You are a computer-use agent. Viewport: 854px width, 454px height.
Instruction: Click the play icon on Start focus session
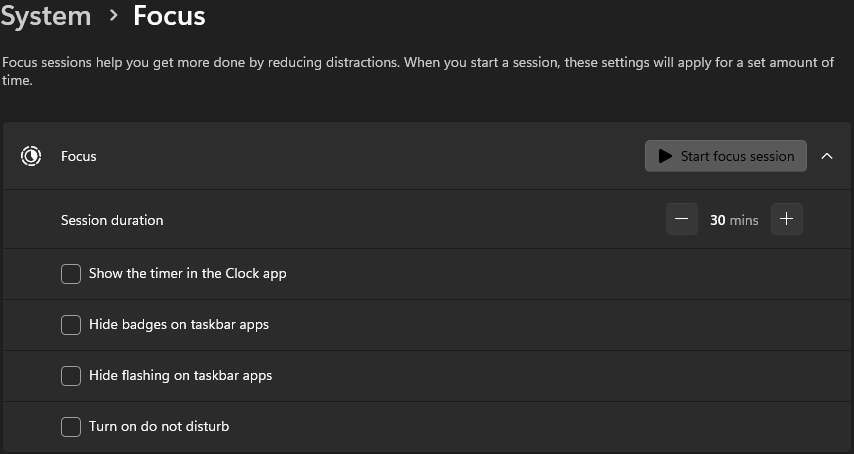pos(664,156)
